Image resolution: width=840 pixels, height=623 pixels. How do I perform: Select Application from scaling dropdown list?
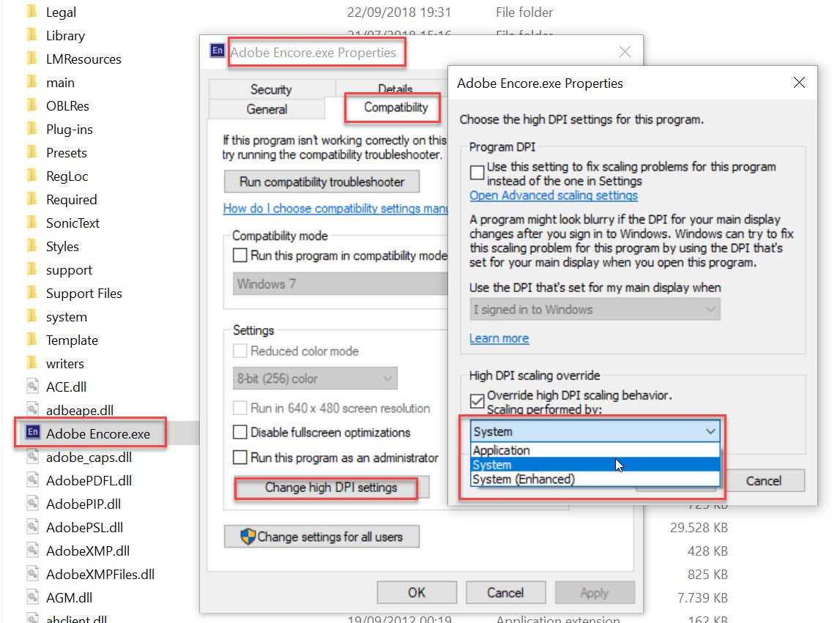click(502, 450)
